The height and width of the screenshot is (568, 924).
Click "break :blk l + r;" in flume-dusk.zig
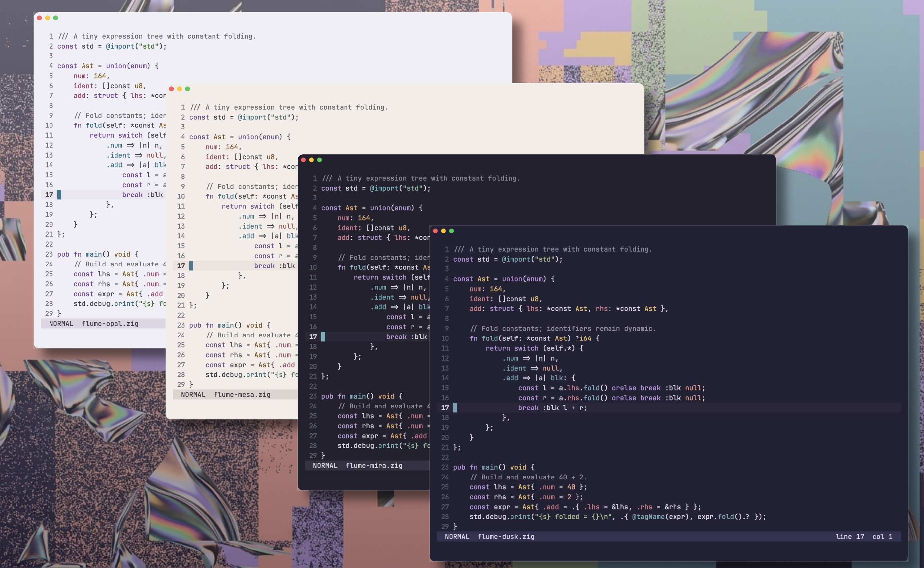pyautogui.click(x=552, y=408)
